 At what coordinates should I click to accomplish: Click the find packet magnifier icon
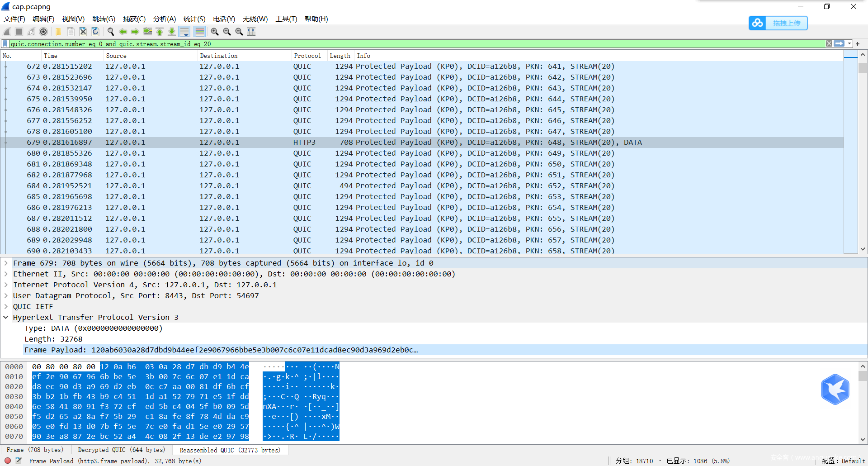[x=111, y=32]
